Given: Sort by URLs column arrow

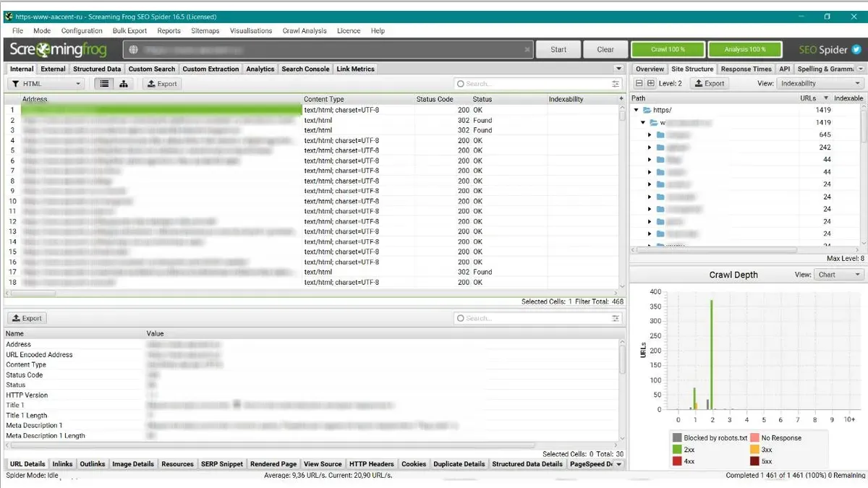Looking at the screenshot, I should click(827, 98).
